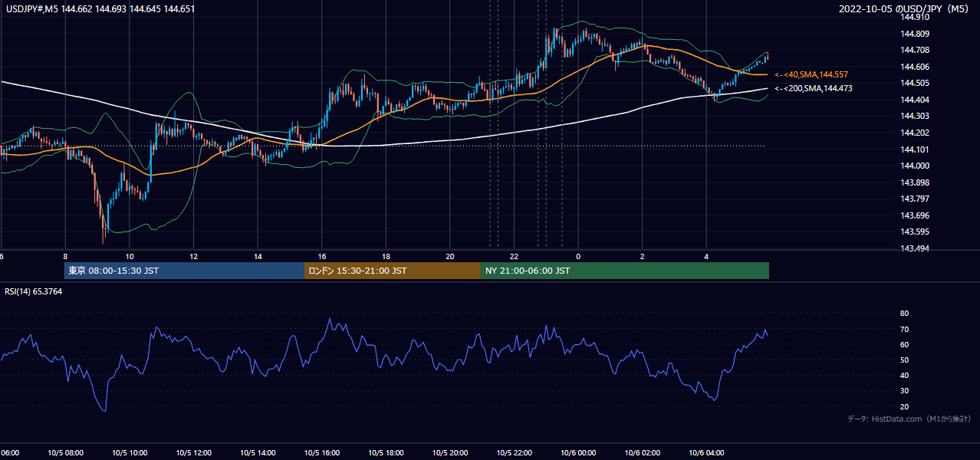Click RSI scale level 50
The image size is (980, 460).
904,360
